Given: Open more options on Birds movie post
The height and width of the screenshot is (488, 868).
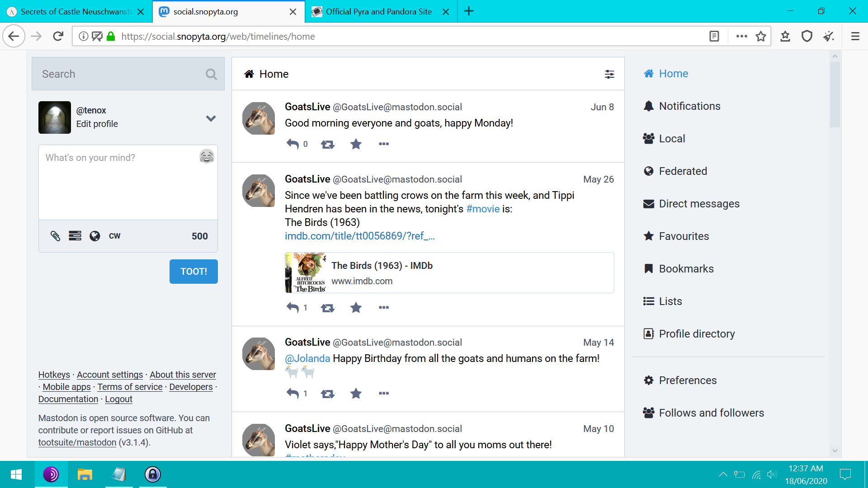Looking at the screenshot, I should pos(384,308).
